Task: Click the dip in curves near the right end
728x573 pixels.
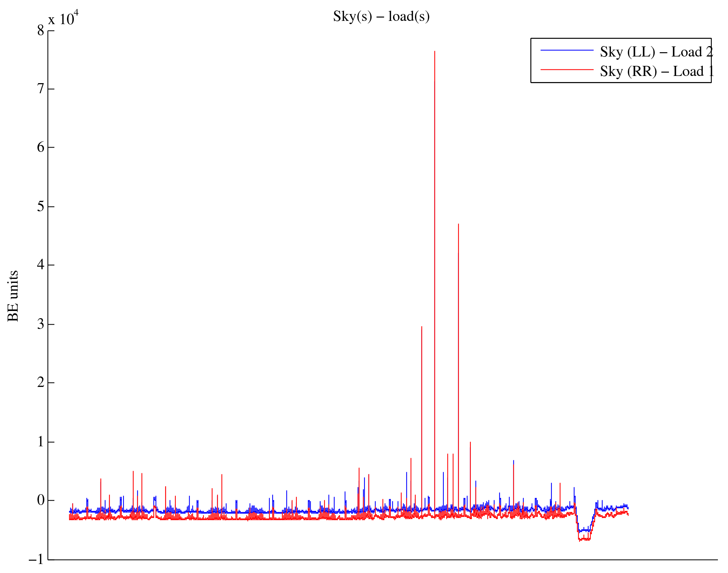Action: (x=584, y=534)
